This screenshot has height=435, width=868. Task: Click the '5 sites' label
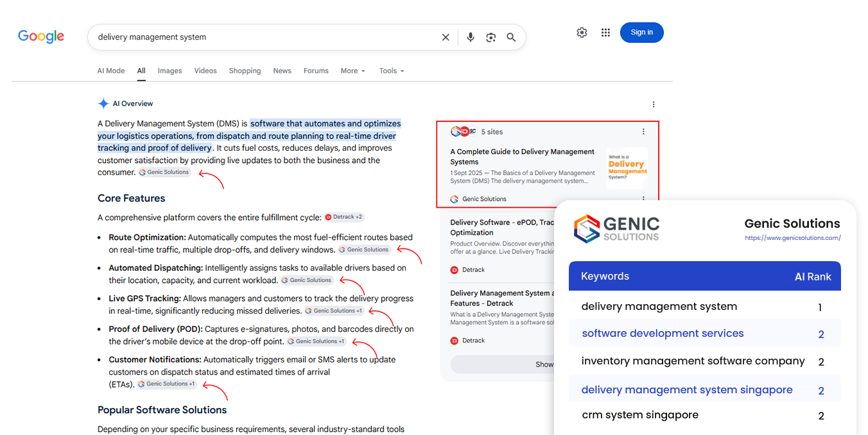pyautogui.click(x=492, y=132)
